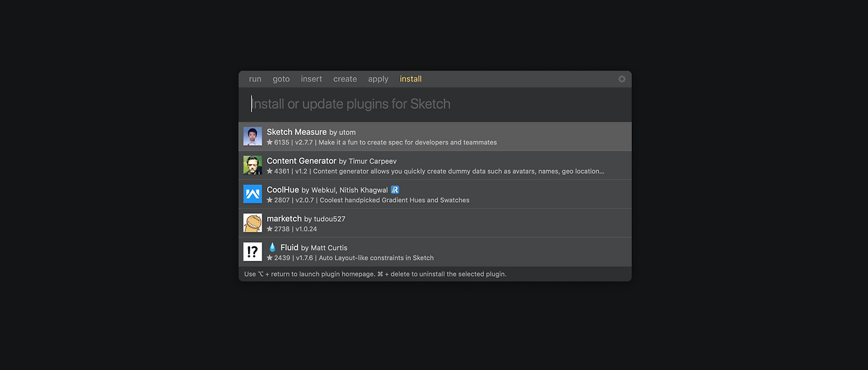Click the star icon beside 2807

coord(270,200)
